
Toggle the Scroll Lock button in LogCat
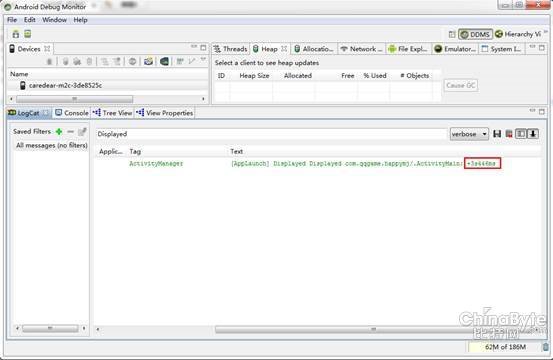point(533,134)
